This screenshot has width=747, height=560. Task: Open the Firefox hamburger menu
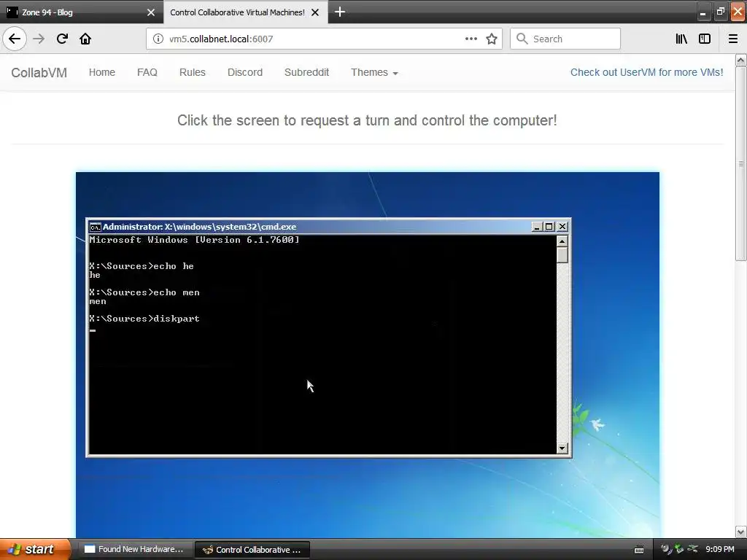point(732,39)
